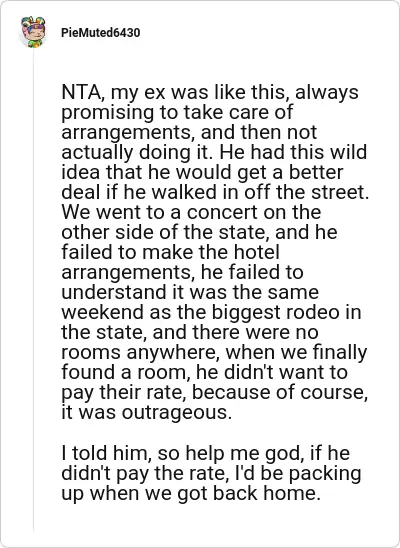Screen dimensions: 400x548
Task: Click the line 'found a room, he didn't want to'
Action: [204, 372]
